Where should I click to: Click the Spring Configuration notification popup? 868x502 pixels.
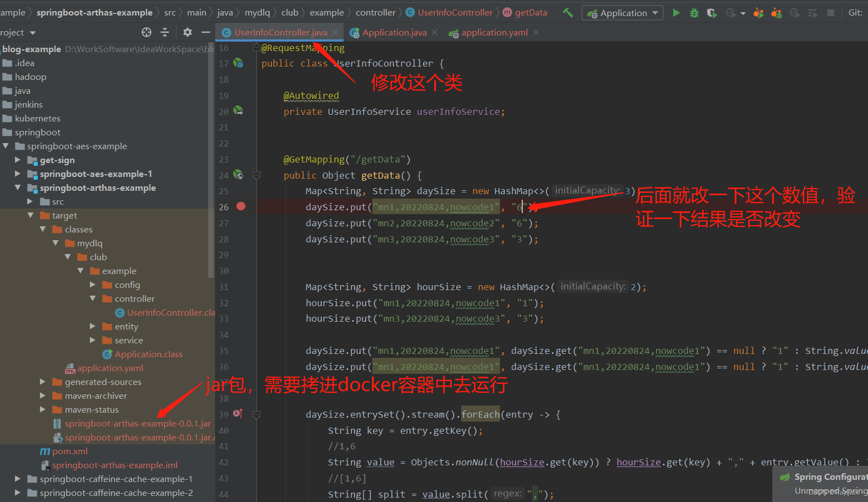pos(820,484)
